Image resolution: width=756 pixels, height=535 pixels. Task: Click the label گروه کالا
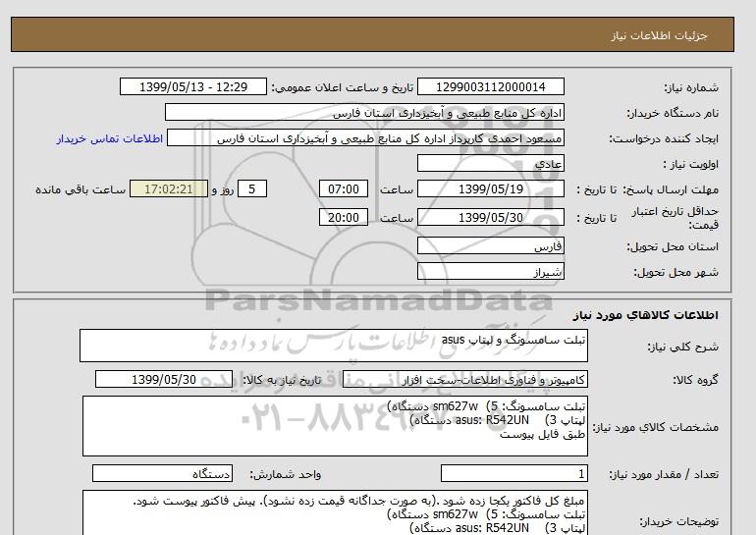click(x=696, y=380)
